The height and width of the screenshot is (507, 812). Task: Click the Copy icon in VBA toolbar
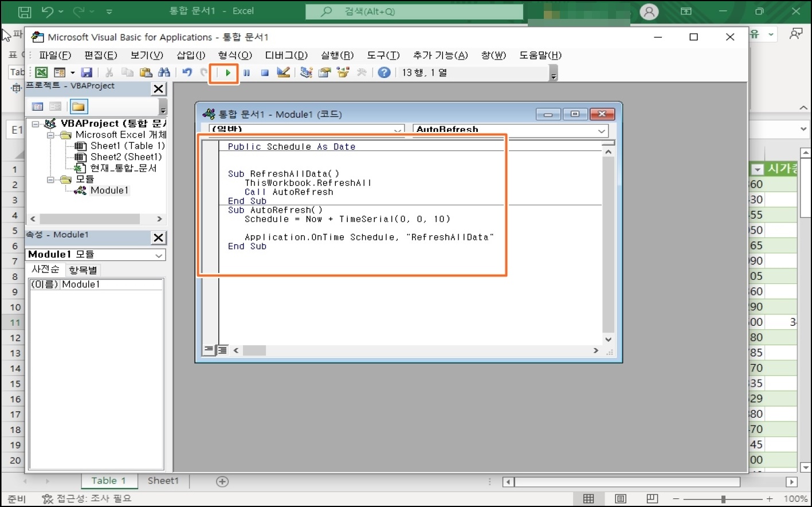click(x=127, y=72)
